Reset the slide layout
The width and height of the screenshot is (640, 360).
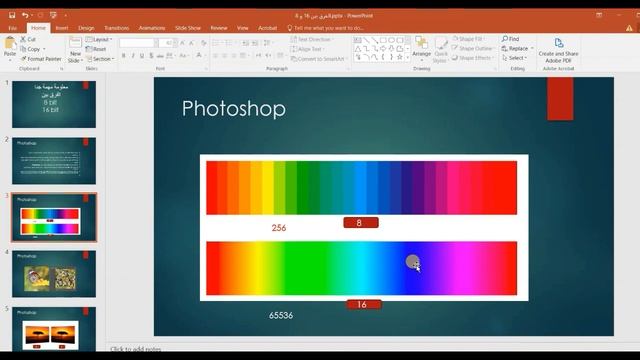(x=96, y=49)
